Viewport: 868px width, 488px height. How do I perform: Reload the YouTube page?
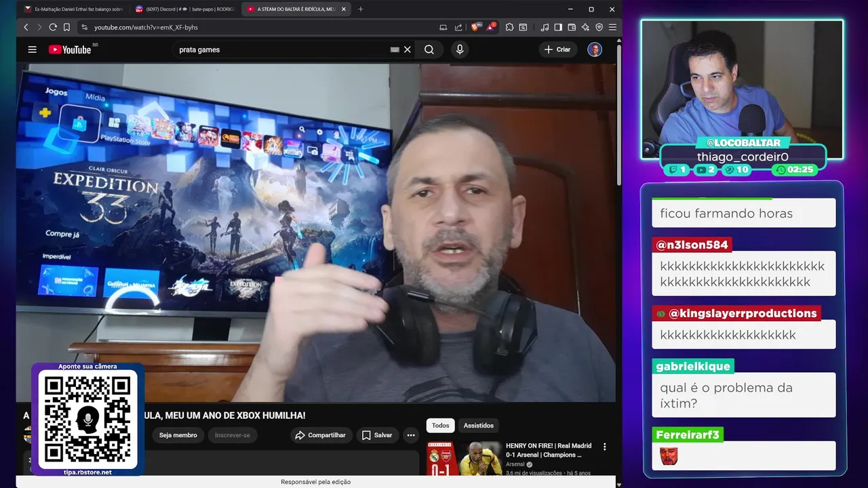pyautogui.click(x=53, y=27)
